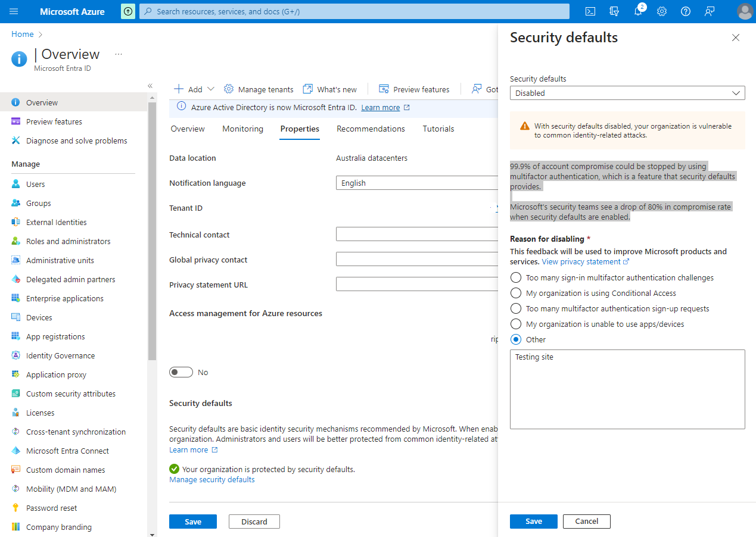This screenshot has width=756, height=537.
Task: Open the account avatar menu
Action: 745,11
